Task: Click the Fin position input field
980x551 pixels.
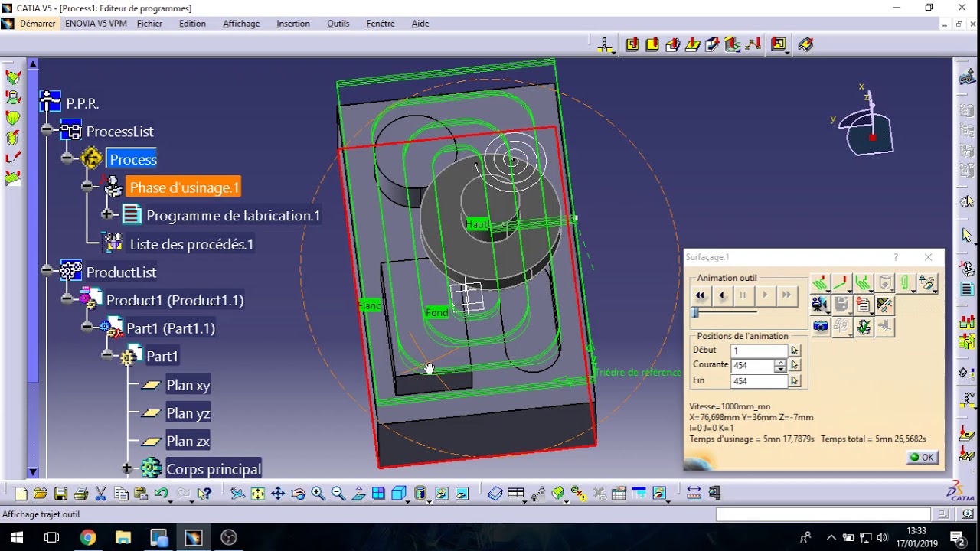Action: [x=759, y=381]
